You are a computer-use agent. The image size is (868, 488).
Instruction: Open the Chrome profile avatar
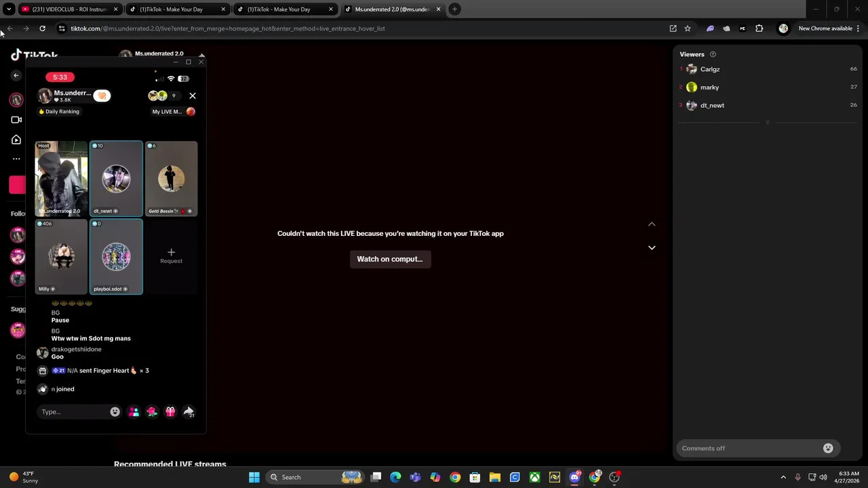click(x=783, y=28)
